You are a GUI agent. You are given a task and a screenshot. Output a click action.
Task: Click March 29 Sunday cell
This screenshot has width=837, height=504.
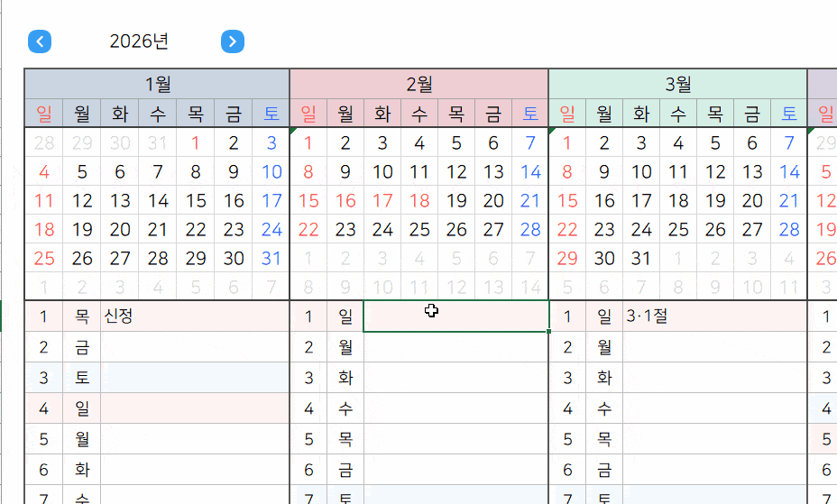click(x=567, y=258)
